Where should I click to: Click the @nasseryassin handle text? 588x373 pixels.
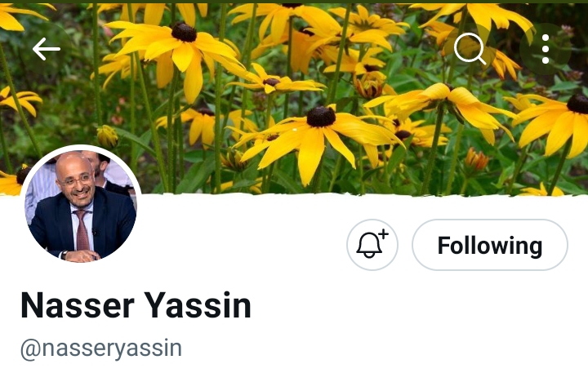pos(101,349)
